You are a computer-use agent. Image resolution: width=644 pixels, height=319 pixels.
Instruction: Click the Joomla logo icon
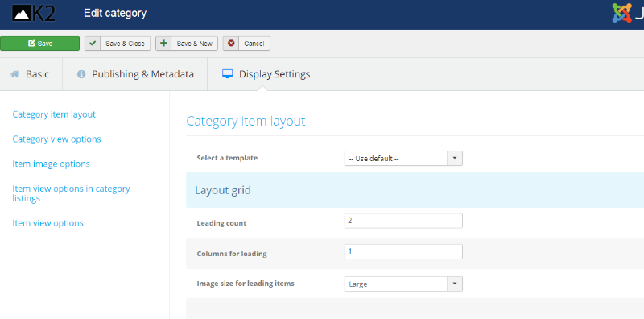[621, 13]
